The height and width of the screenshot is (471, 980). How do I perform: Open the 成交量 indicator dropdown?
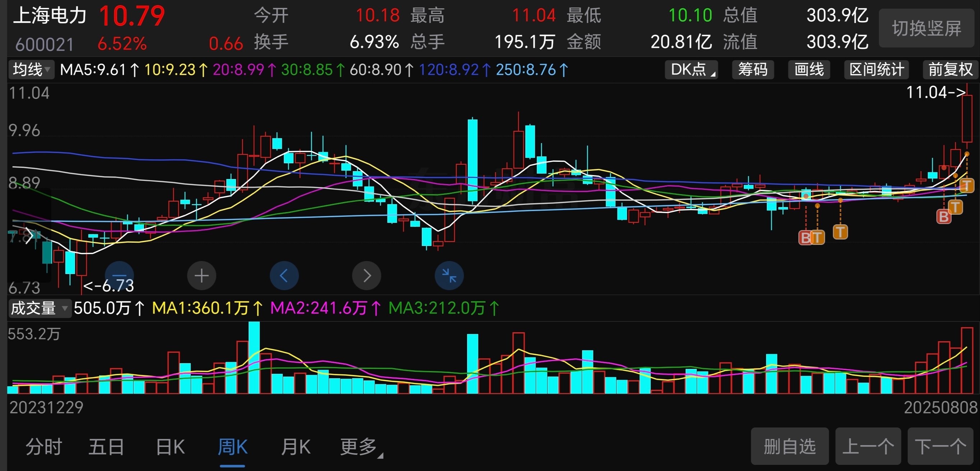[x=40, y=308]
